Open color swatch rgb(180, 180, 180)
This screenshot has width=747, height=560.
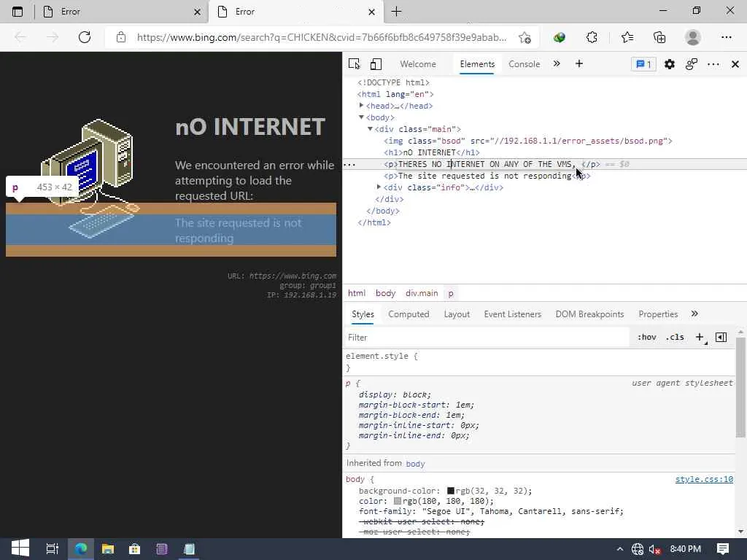(398, 501)
